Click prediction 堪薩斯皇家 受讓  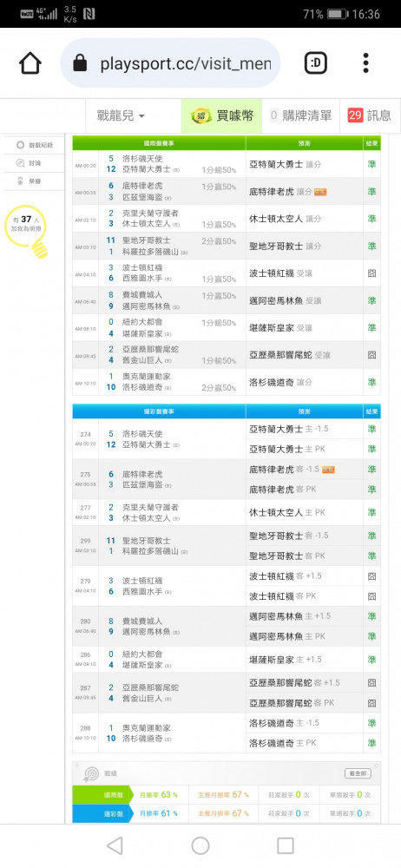pos(281,328)
